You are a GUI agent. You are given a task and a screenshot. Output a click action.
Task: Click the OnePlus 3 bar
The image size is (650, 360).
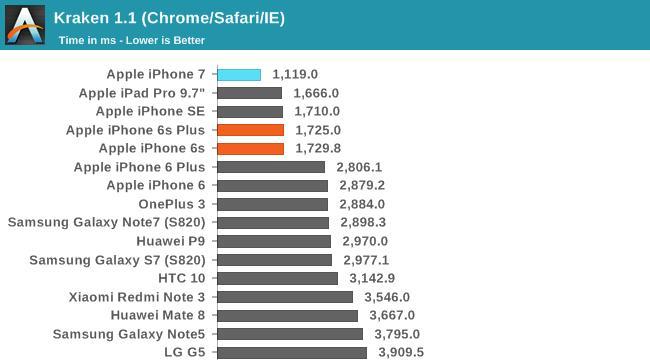point(272,204)
